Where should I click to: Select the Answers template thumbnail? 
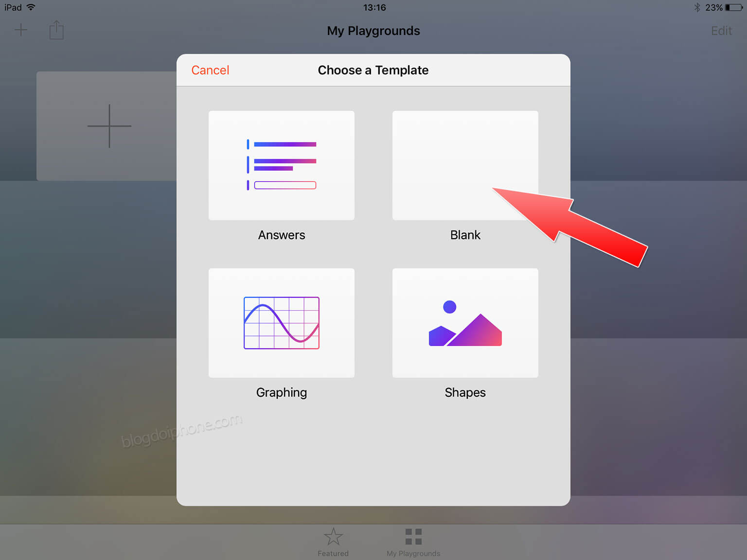(282, 165)
